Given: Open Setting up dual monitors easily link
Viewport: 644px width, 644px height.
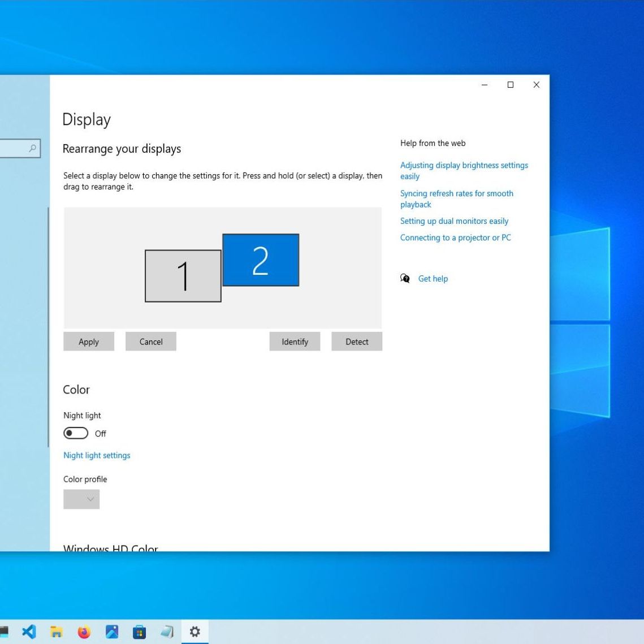Looking at the screenshot, I should 454,221.
